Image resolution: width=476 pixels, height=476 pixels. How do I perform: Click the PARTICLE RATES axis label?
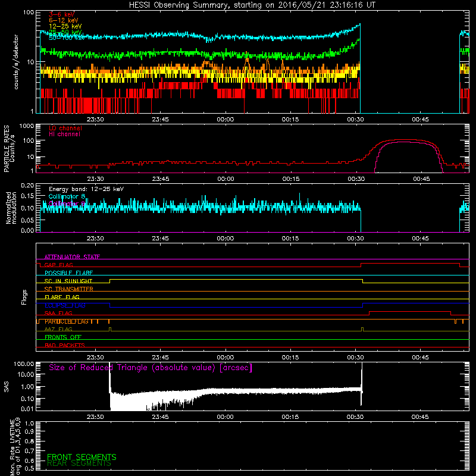click(x=7, y=148)
